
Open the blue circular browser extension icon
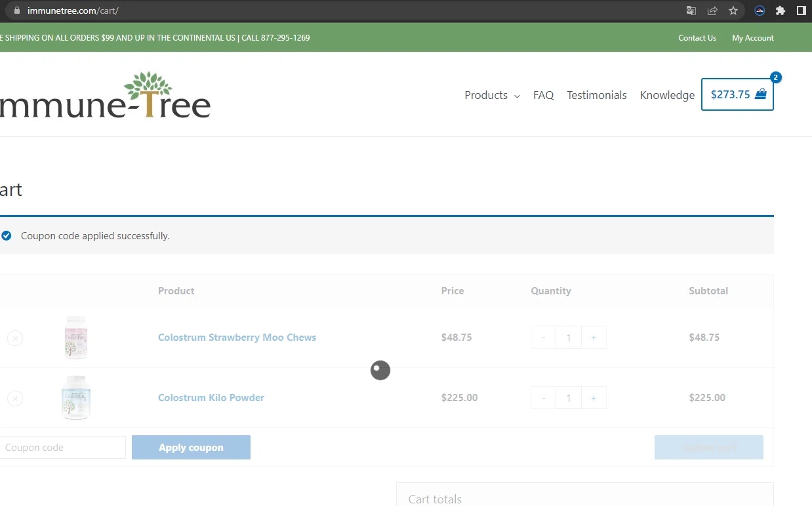tap(760, 10)
